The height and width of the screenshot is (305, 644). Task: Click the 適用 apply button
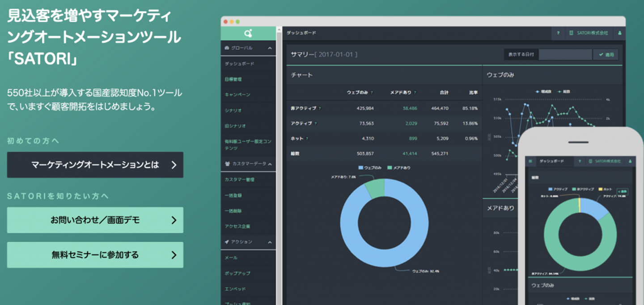pos(606,55)
